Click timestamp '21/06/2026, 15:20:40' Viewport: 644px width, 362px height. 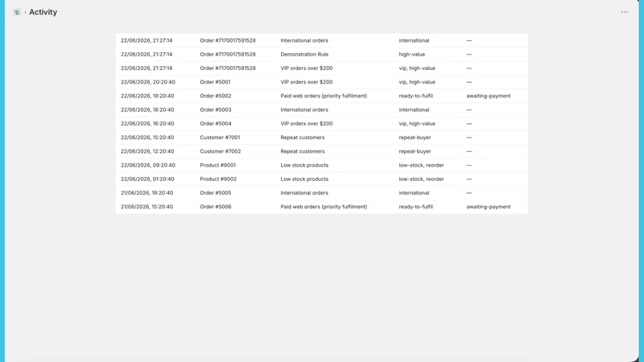[147, 207]
